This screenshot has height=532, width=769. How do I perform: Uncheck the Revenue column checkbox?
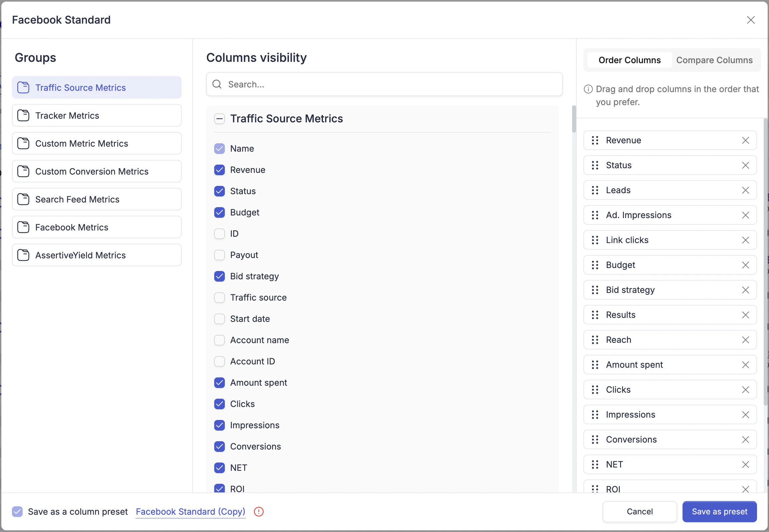point(220,170)
